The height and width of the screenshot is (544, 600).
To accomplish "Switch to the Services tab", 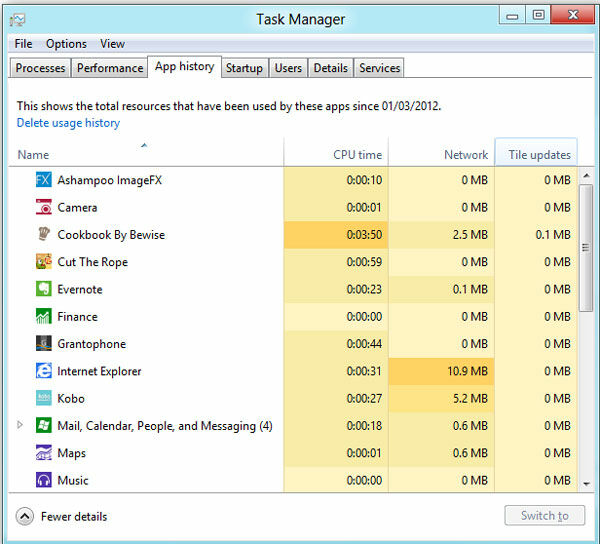I will (379, 68).
